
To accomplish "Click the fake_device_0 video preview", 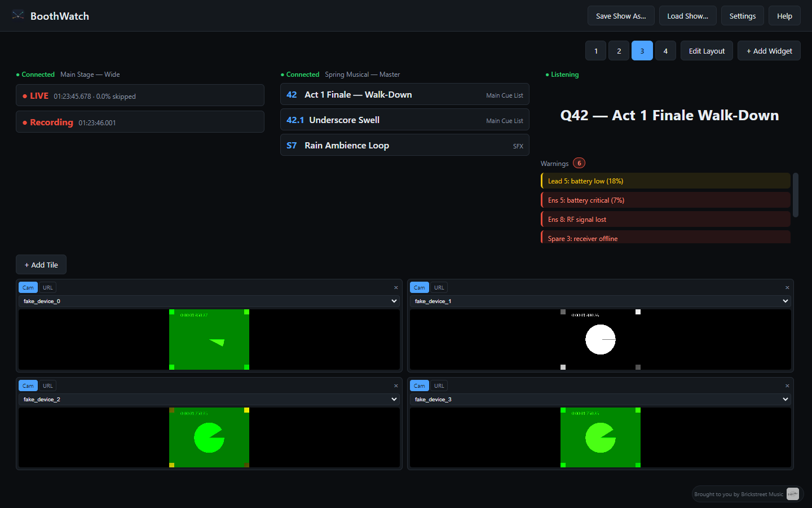I will [209, 340].
